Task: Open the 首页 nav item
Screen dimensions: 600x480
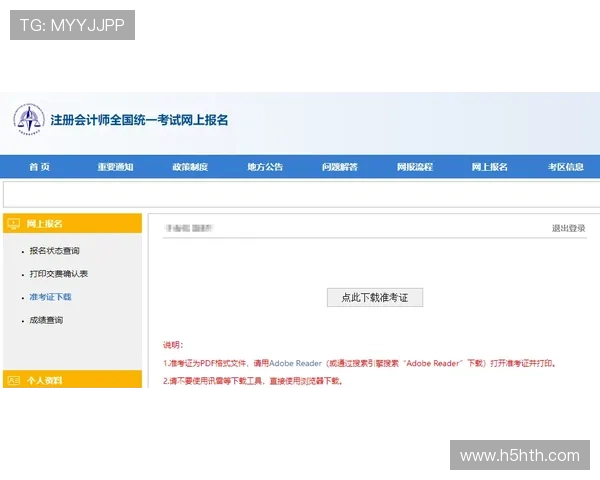Action: (40, 167)
